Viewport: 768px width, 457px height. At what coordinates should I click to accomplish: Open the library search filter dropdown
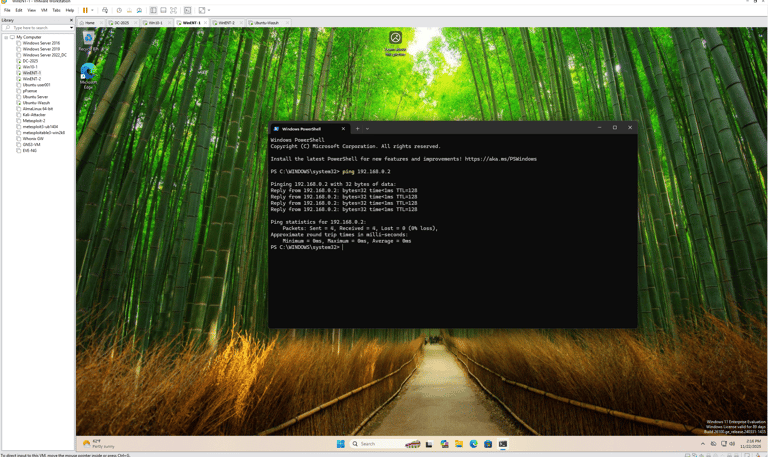(72, 28)
